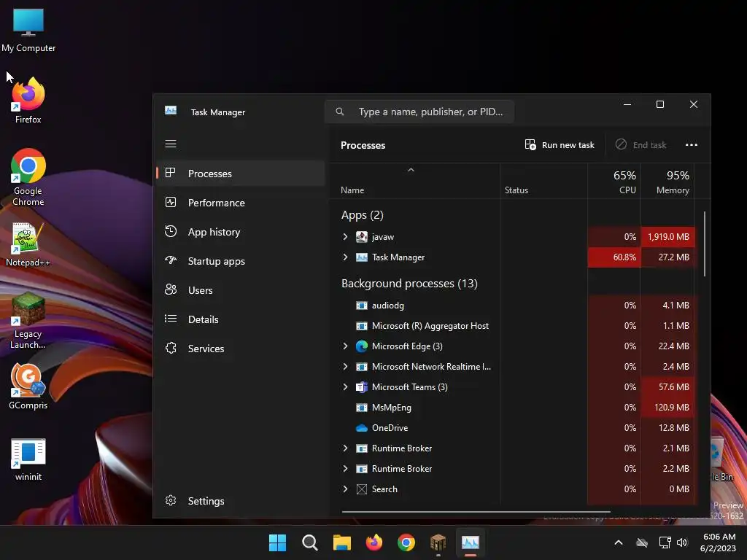Screen dimensions: 747x560
Task: Open My Computer desktop icon
Action: pyautogui.click(x=28, y=30)
